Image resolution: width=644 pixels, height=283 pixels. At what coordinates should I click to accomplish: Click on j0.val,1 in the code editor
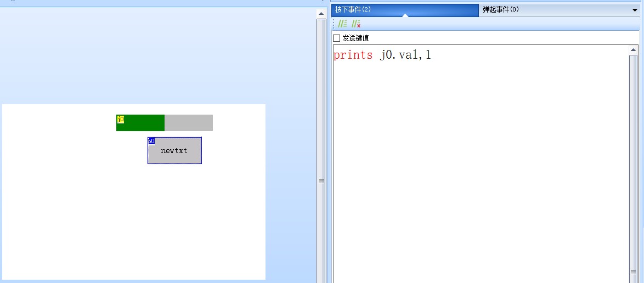pyautogui.click(x=405, y=55)
